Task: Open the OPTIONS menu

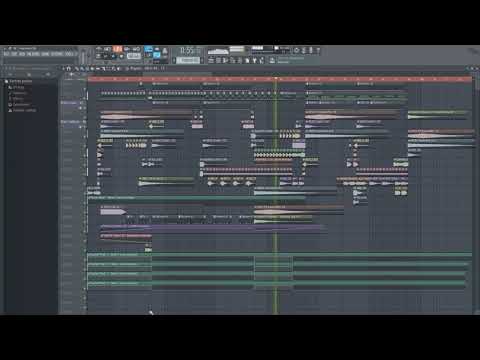Action: [x=57, y=54]
